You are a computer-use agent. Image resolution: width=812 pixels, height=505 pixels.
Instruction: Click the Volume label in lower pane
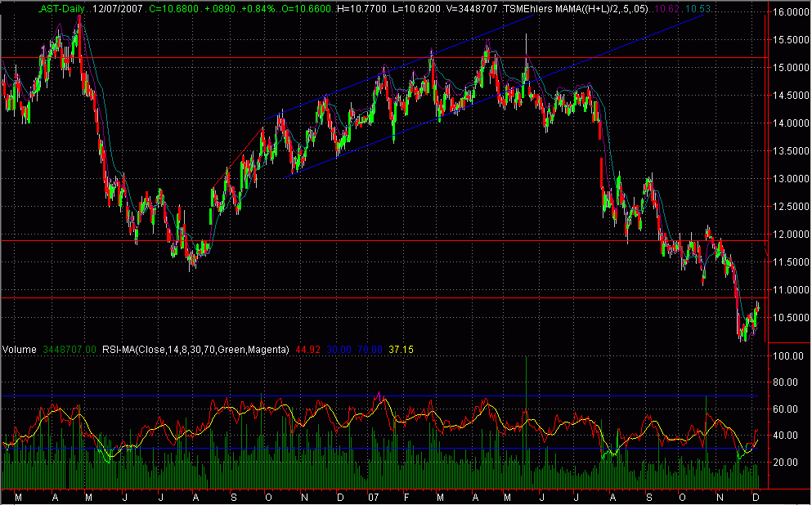pos(19,350)
